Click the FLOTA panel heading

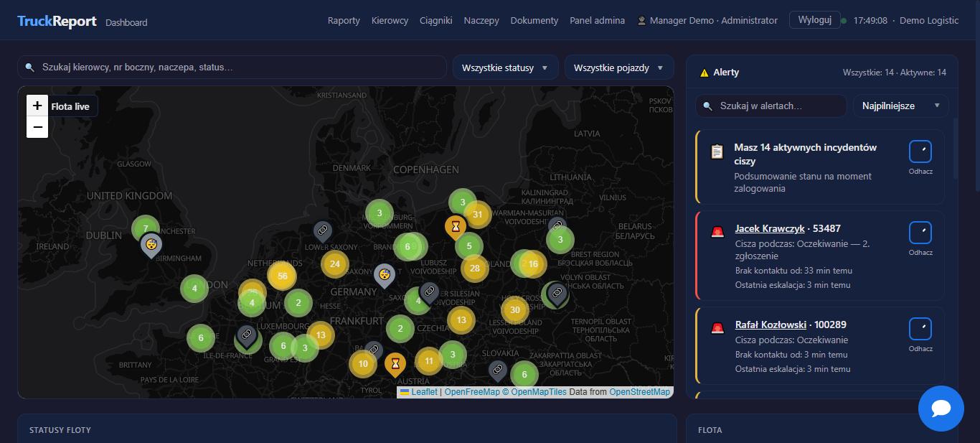[x=710, y=430]
